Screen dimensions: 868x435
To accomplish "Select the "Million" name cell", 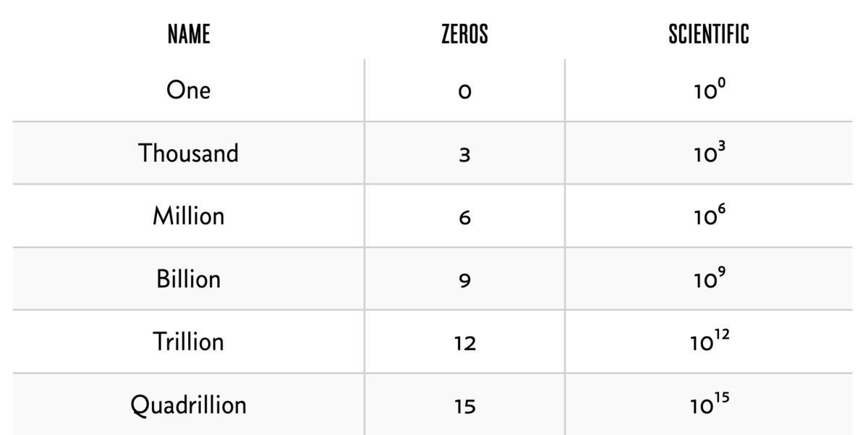I will point(188,216).
